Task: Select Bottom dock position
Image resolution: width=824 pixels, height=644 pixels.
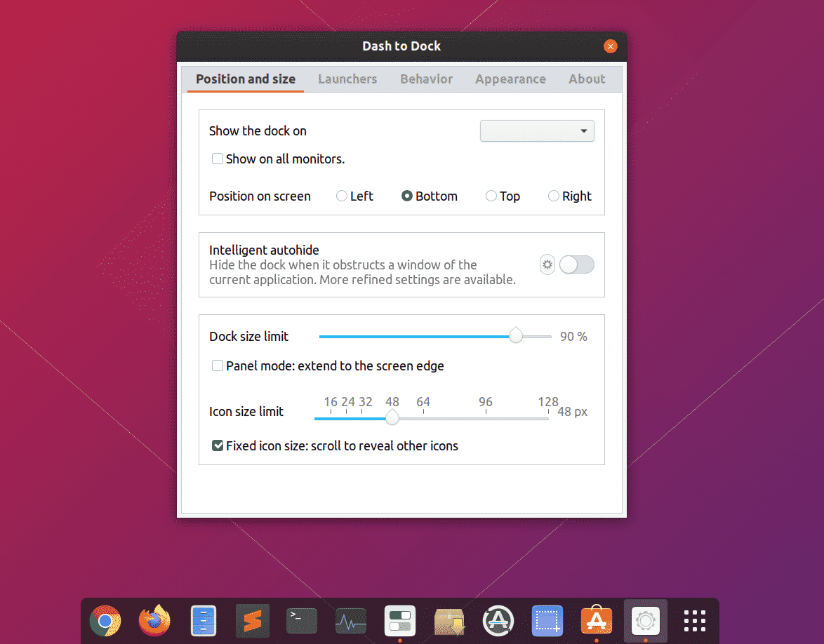Action: (x=407, y=196)
